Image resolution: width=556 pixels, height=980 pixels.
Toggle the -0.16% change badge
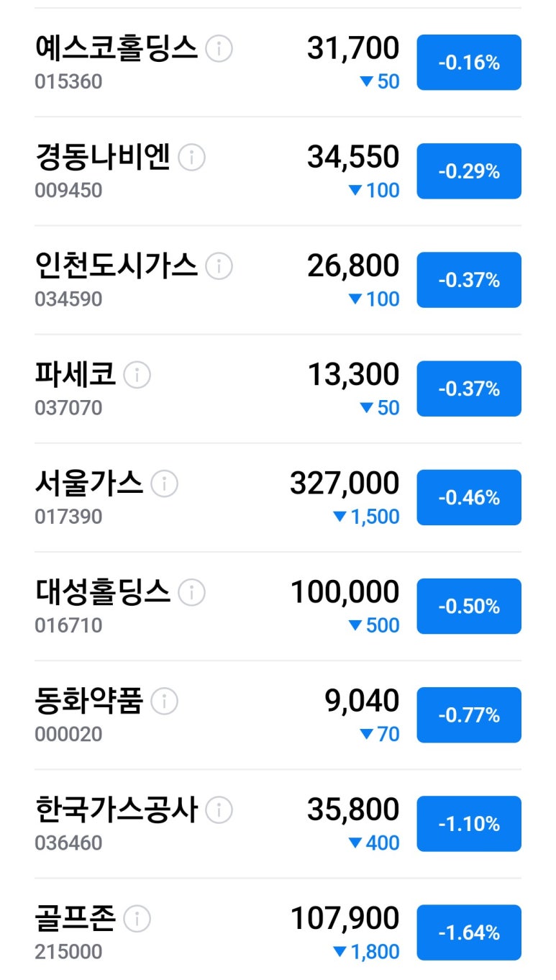469,63
